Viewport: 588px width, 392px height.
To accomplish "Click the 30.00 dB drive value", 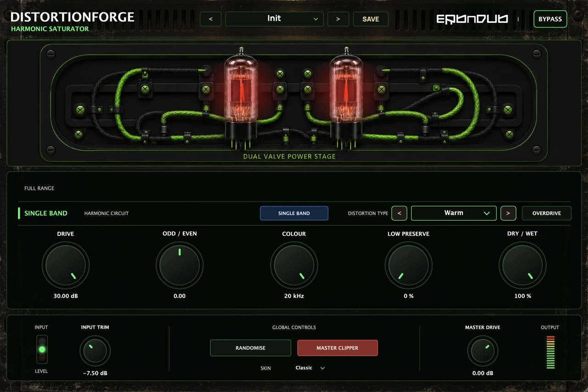I will pos(66,296).
